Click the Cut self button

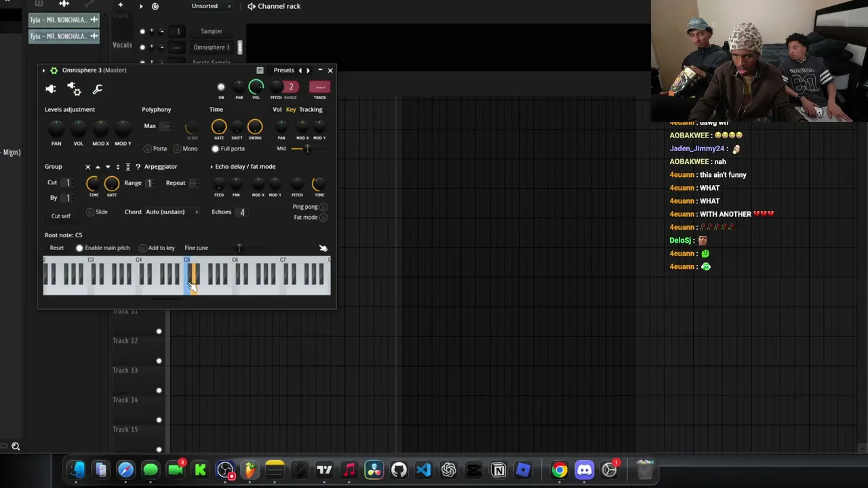click(61, 216)
